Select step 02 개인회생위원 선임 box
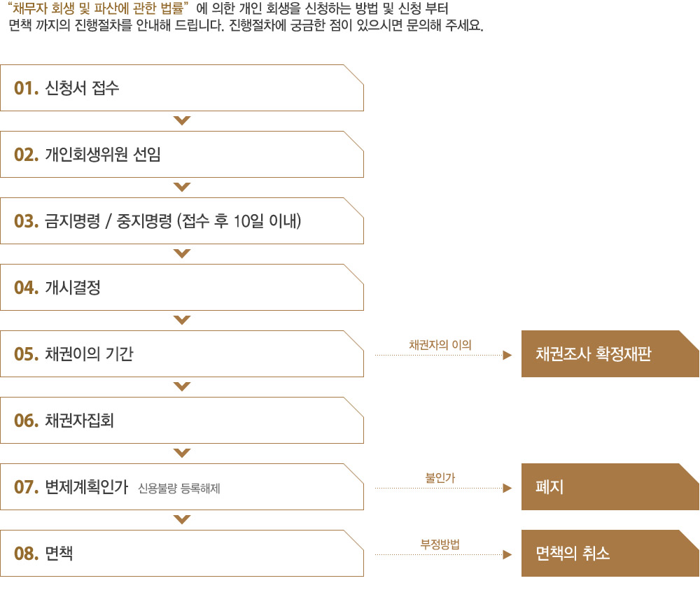This screenshot has width=700, height=604. coord(182,155)
